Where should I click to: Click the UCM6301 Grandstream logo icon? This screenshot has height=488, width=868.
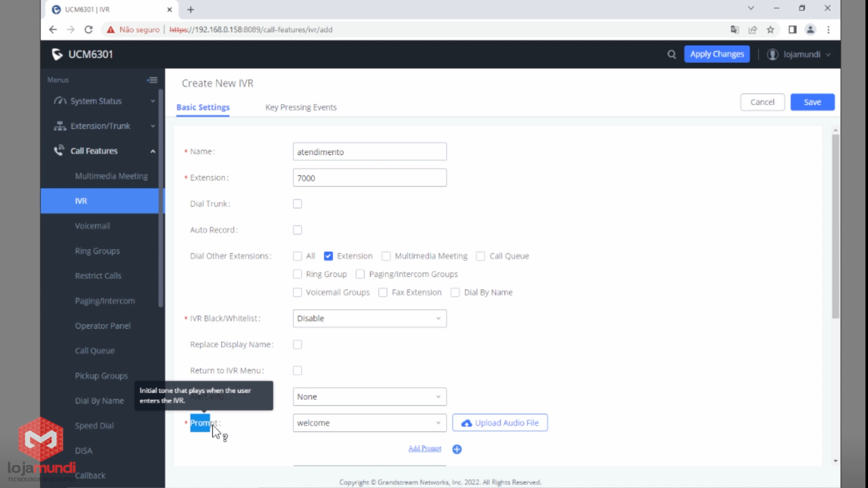58,55
